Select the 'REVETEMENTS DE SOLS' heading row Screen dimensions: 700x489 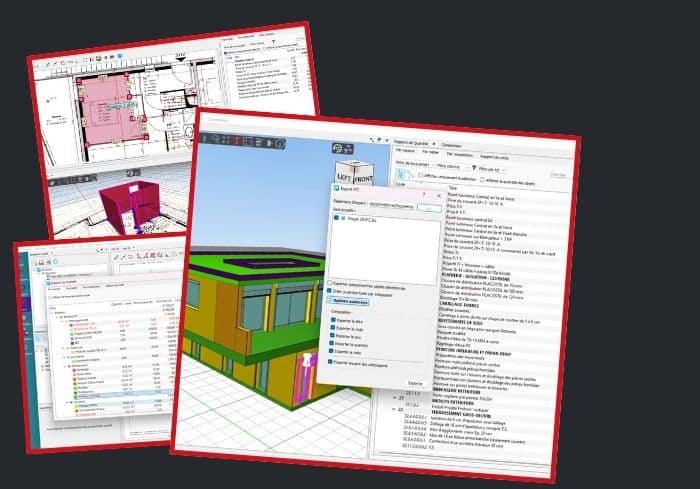coord(461,322)
